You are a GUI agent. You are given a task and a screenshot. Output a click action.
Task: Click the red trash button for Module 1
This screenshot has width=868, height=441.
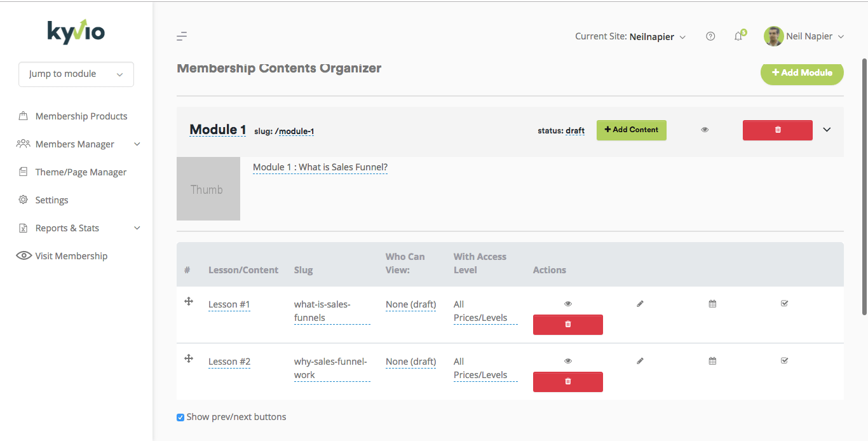777,130
